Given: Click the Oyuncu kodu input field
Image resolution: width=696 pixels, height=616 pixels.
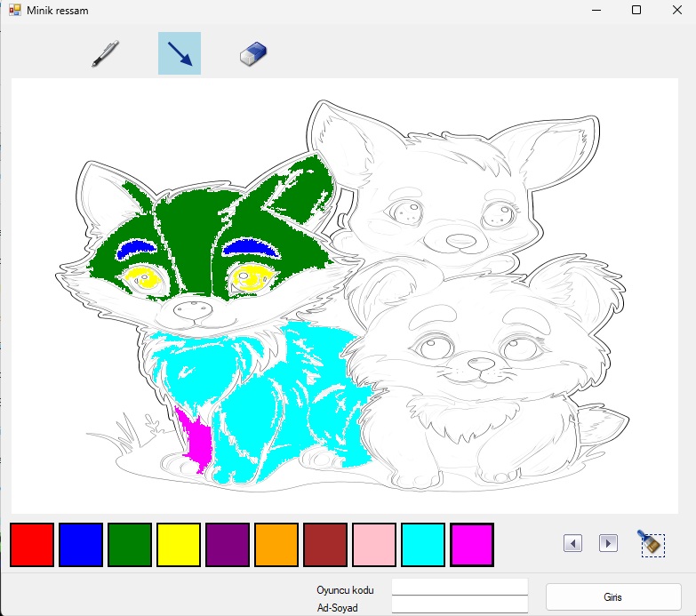Looking at the screenshot, I should coord(460,587).
